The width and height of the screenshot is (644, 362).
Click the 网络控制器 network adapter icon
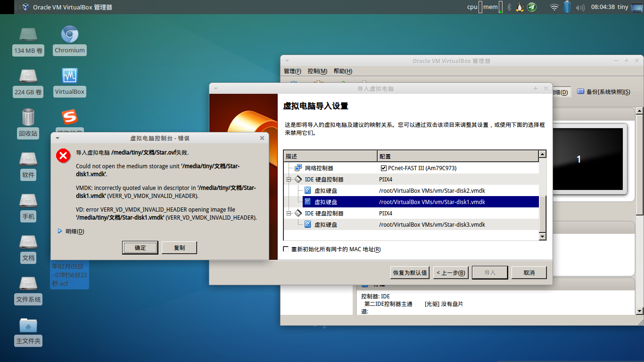tap(298, 168)
